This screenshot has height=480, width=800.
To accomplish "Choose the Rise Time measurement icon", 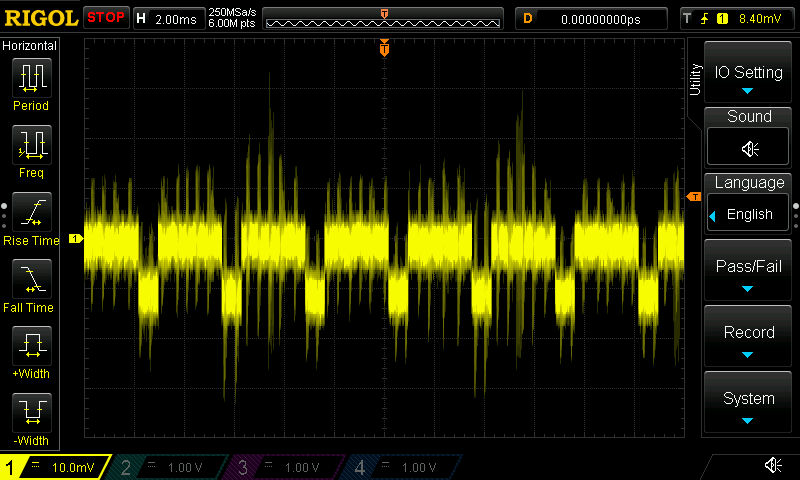I will click(x=31, y=213).
